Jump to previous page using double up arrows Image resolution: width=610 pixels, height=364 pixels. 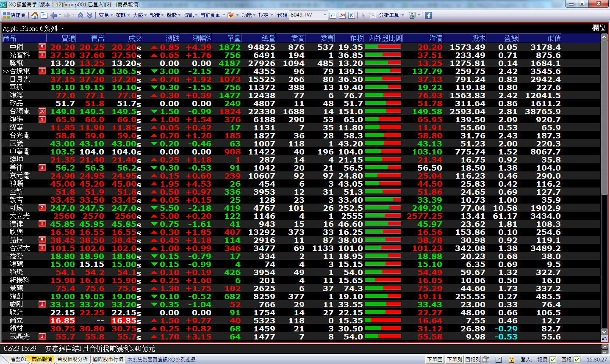(x=80, y=15)
